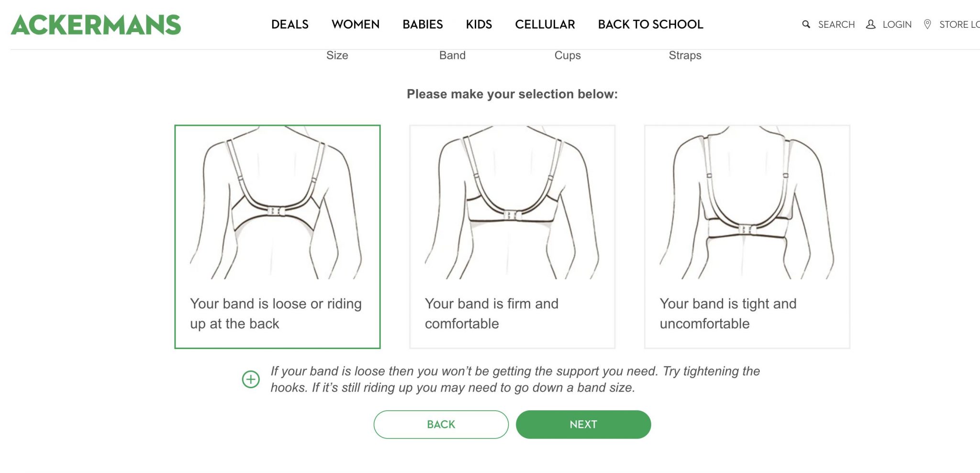Open the DEALS menu

pyautogui.click(x=290, y=24)
